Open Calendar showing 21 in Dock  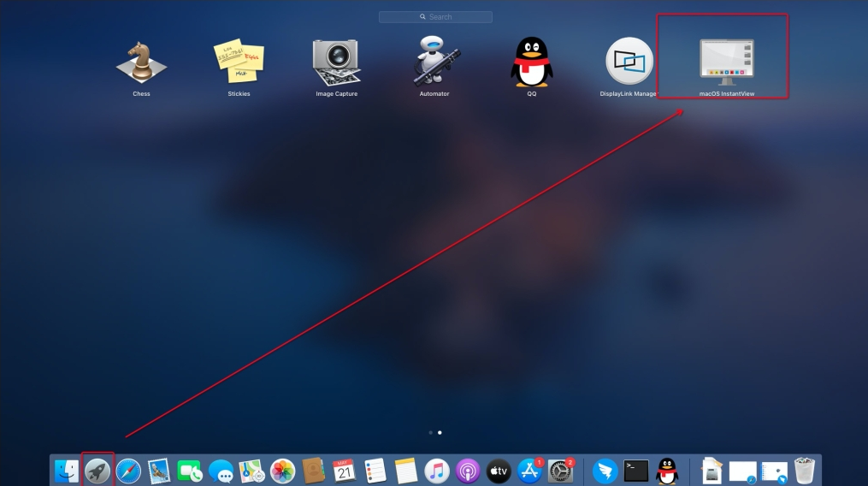tap(344, 471)
